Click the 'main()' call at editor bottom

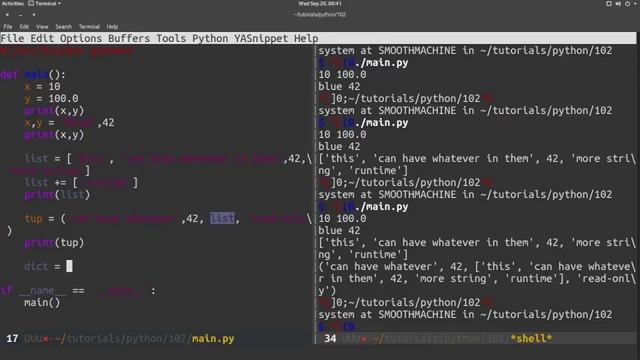pyautogui.click(x=42, y=303)
